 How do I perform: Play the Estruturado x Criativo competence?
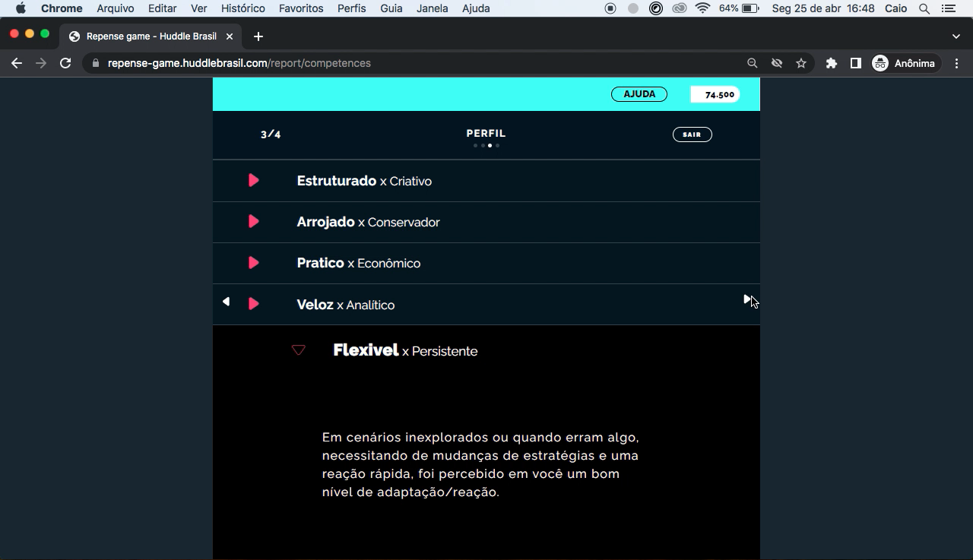pos(253,180)
